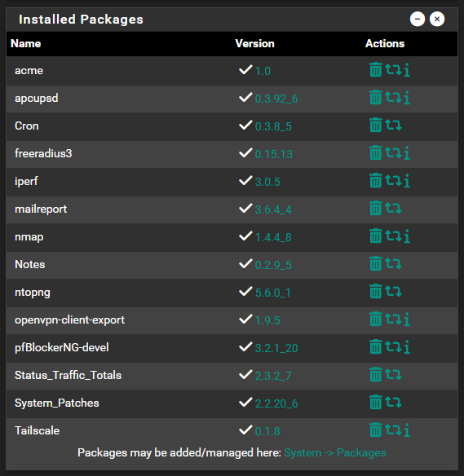Delete the freeradius3 package

pyautogui.click(x=376, y=152)
